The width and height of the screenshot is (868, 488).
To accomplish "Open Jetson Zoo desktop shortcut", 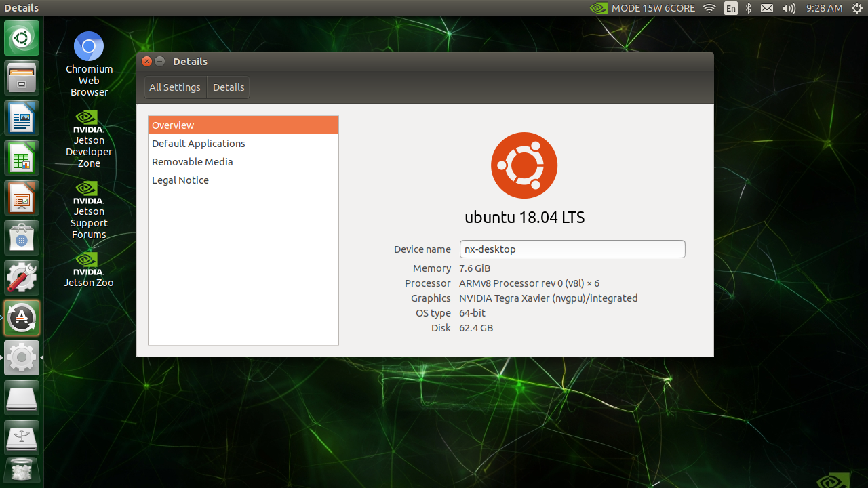I will tap(89, 269).
